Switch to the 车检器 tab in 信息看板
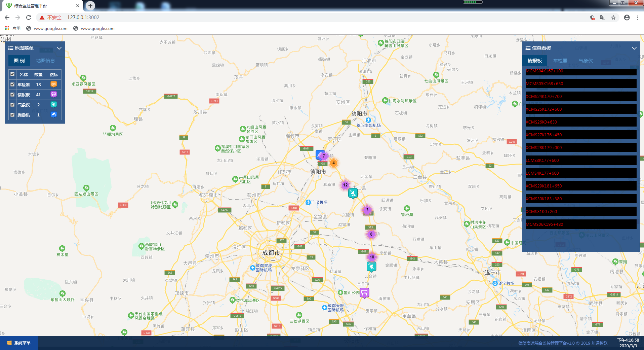 tap(560, 61)
